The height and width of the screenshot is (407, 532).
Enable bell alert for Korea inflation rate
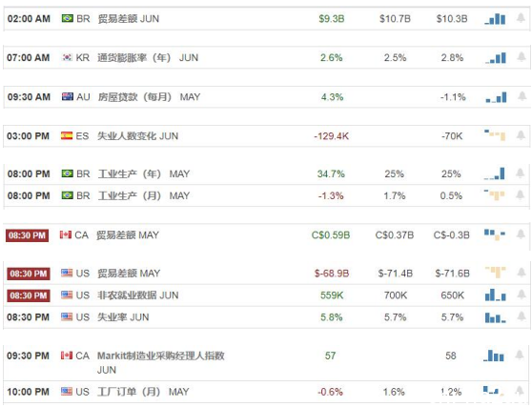coord(522,56)
